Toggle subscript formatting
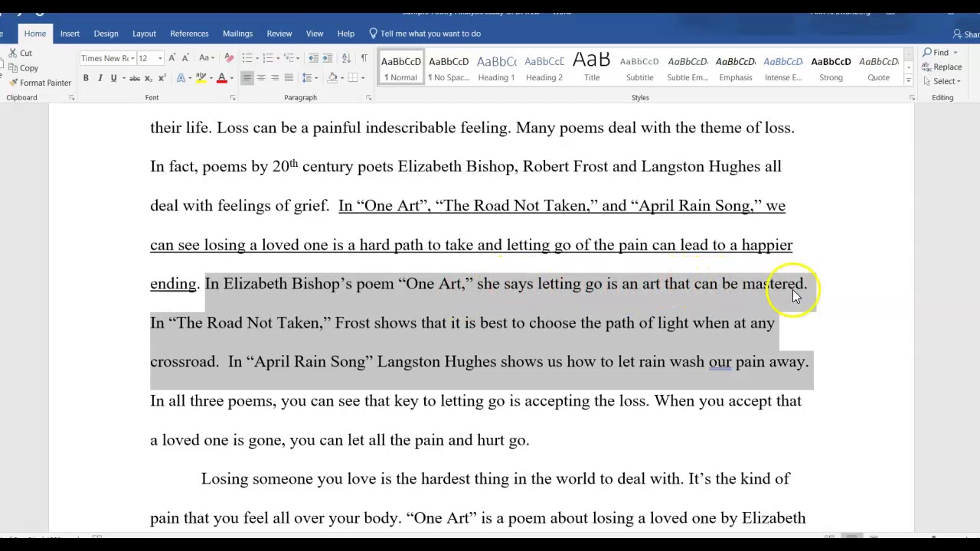 pos(149,78)
